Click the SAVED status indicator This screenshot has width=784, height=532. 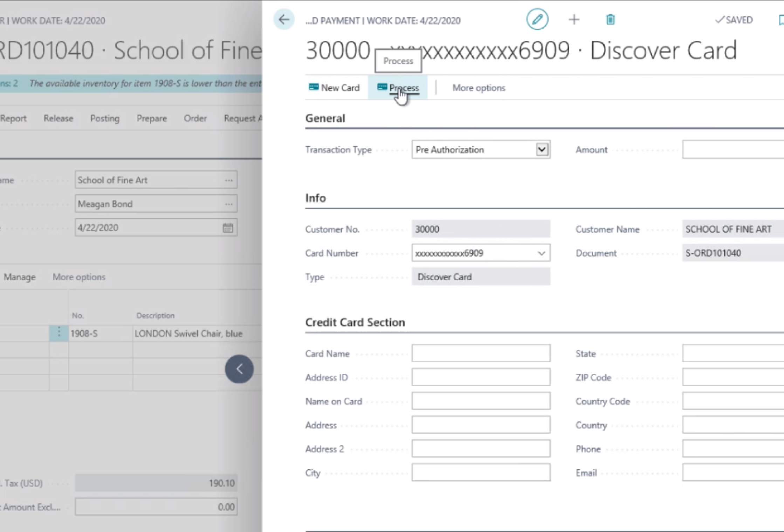pos(734,20)
